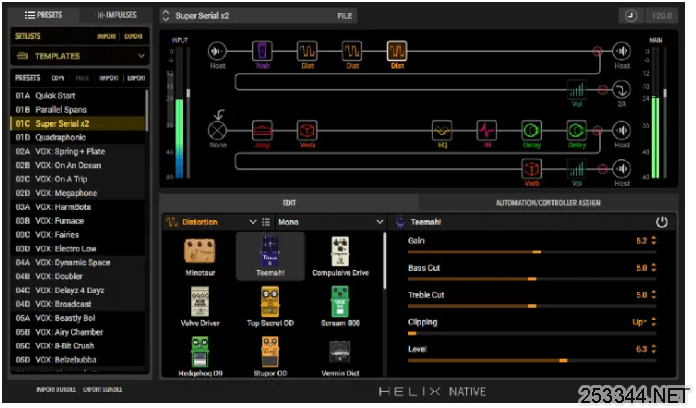Choose the Valve Driver pedal
The height and width of the screenshot is (408, 696).
200,306
